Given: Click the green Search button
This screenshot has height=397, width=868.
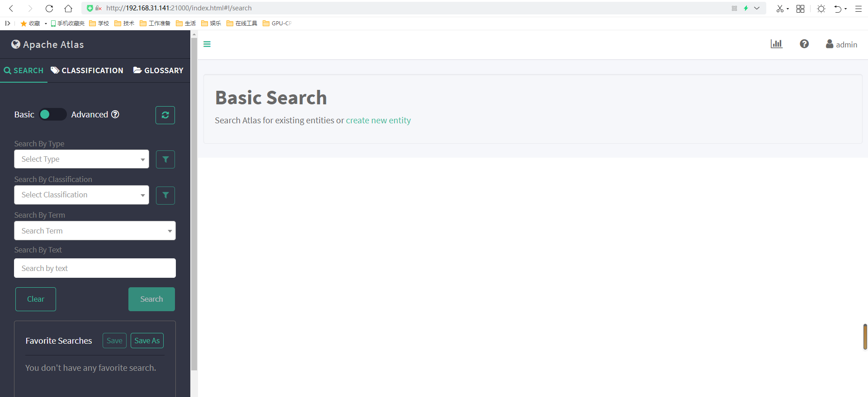Looking at the screenshot, I should pos(151,299).
